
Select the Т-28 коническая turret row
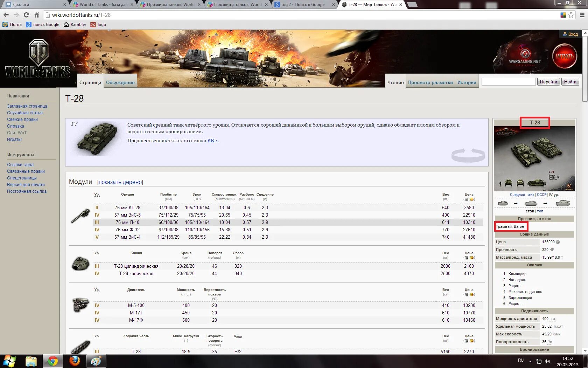click(x=288, y=273)
